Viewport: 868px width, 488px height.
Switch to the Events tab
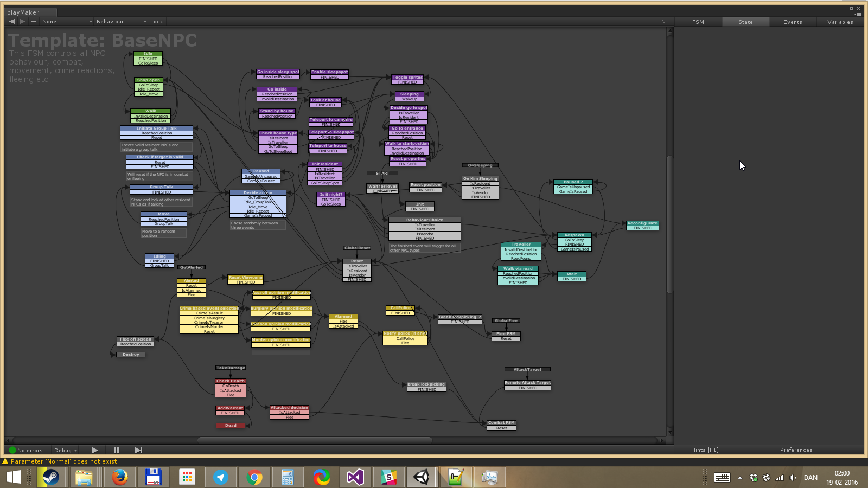[x=793, y=22]
